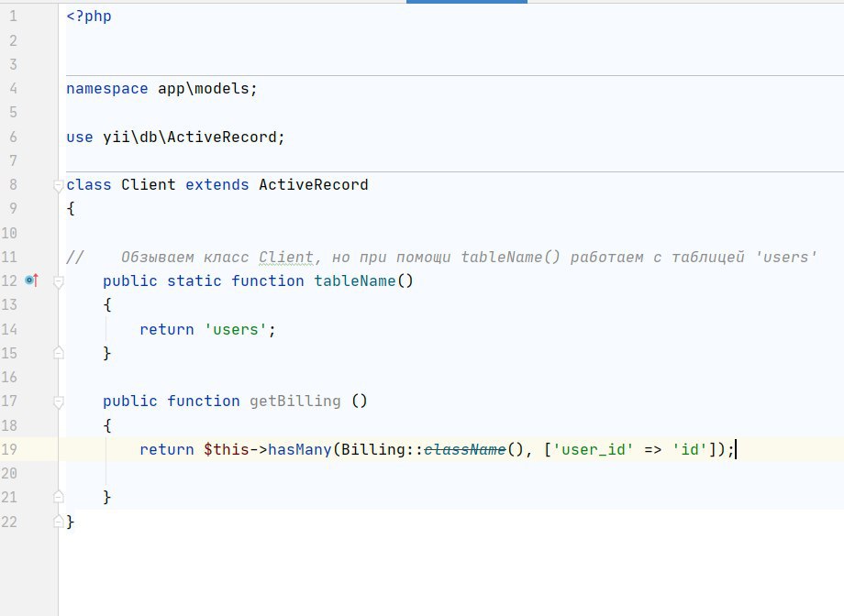Click the deprecated className method call
Image resolution: width=844 pixels, height=616 pixels.
pyautogui.click(x=465, y=449)
